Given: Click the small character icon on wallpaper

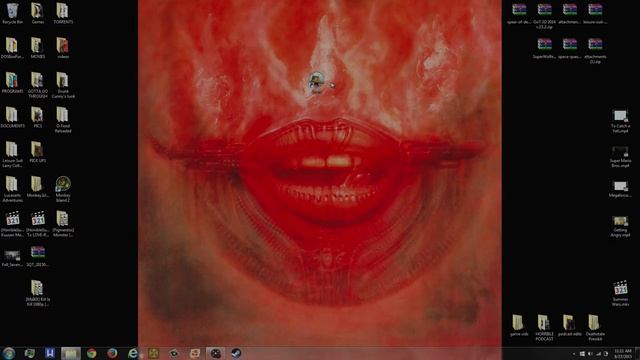Looking at the screenshot, I should pos(316,82).
